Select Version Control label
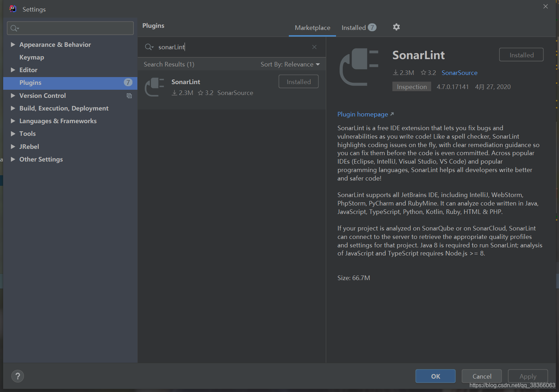Viewport: 559px width, 392px height. coord(43,96)
